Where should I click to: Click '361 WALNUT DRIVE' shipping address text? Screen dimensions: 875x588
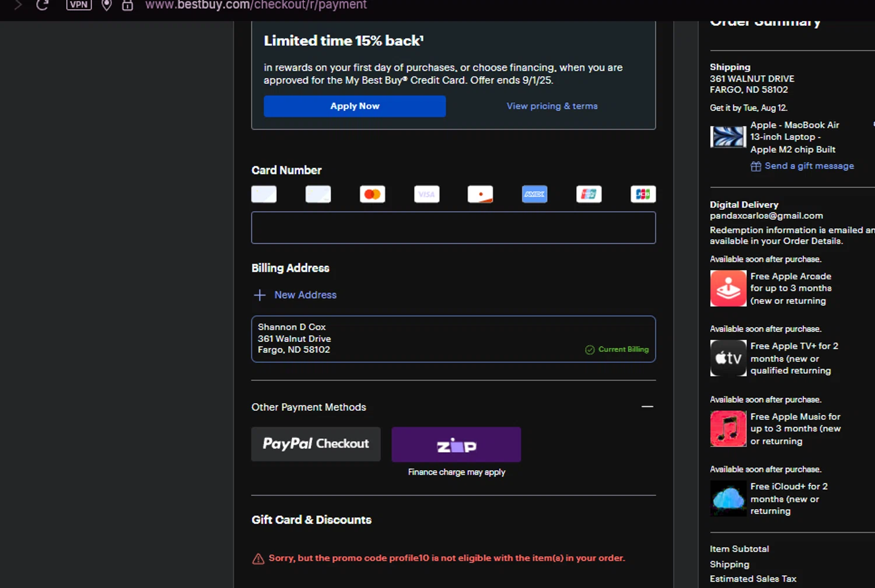tap(752, 79)
